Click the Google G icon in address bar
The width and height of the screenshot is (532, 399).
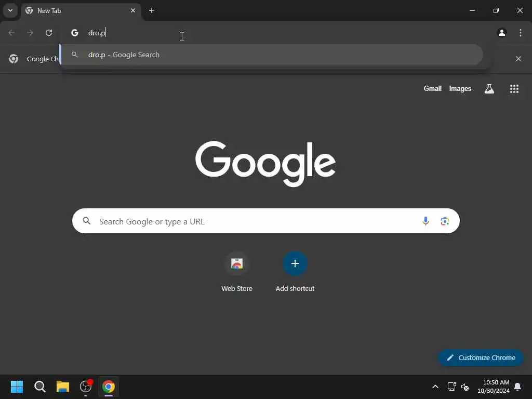pyautogui.click(x=75, y=33)
